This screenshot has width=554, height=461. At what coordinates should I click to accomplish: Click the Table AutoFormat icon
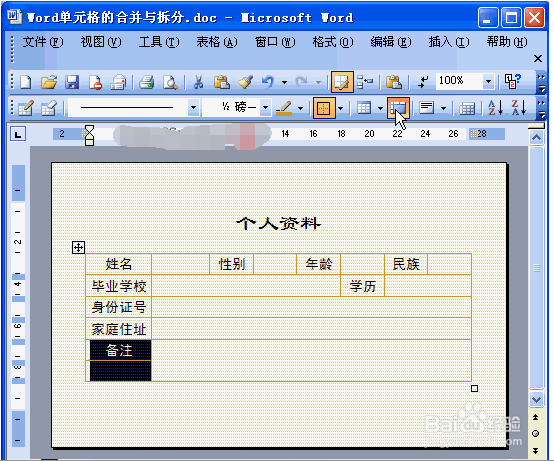pos(467,108)
